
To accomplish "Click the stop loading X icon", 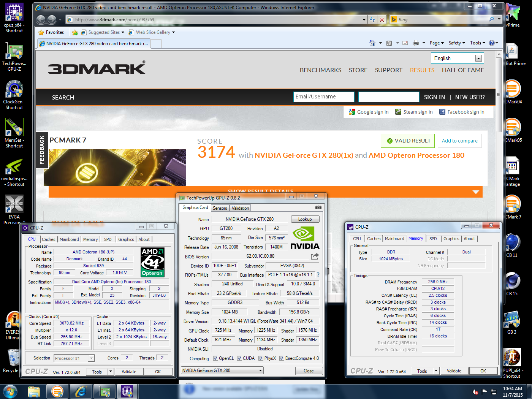I will coord(382,19).
